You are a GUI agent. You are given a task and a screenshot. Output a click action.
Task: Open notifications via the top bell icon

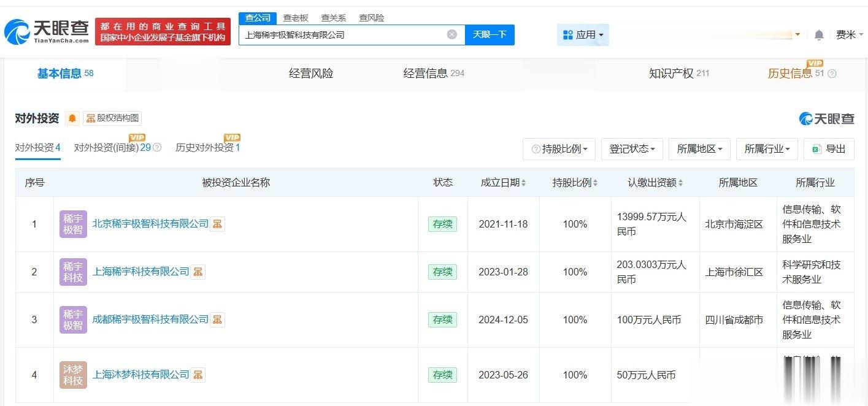(x=819, y=35)
